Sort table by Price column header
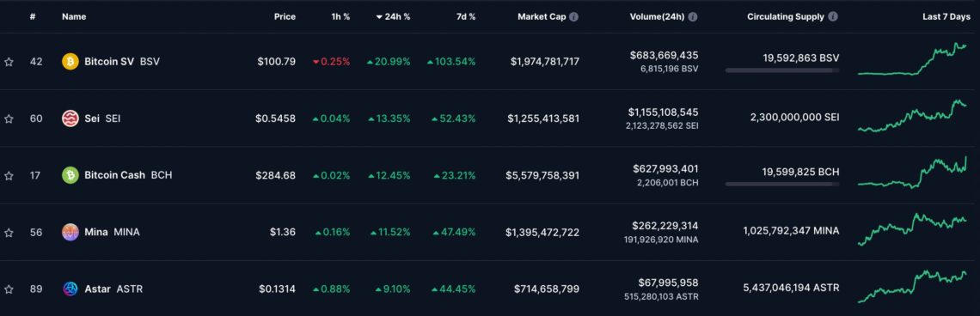This screenshot has width=980, height=316. pyautogui.click(x=285, y=17)
